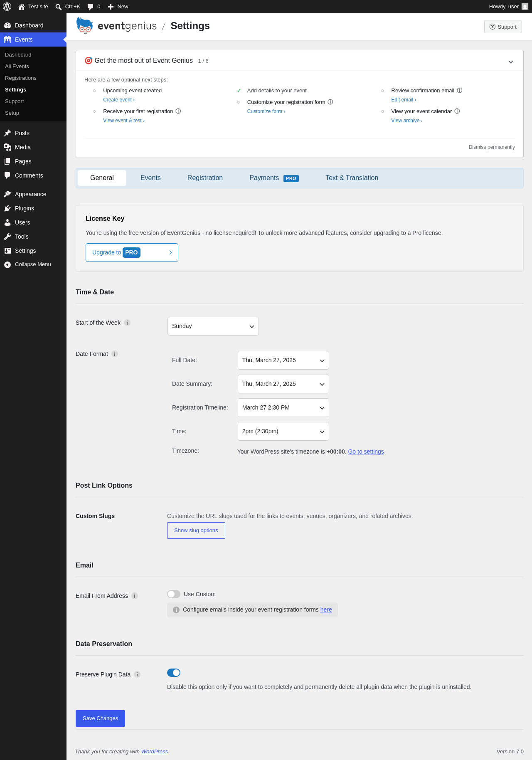Viewport: 532px width, 760px height.
Task: Click the Dashboard gauge icon in the sidebar
Action: click(x=7, y=25)
